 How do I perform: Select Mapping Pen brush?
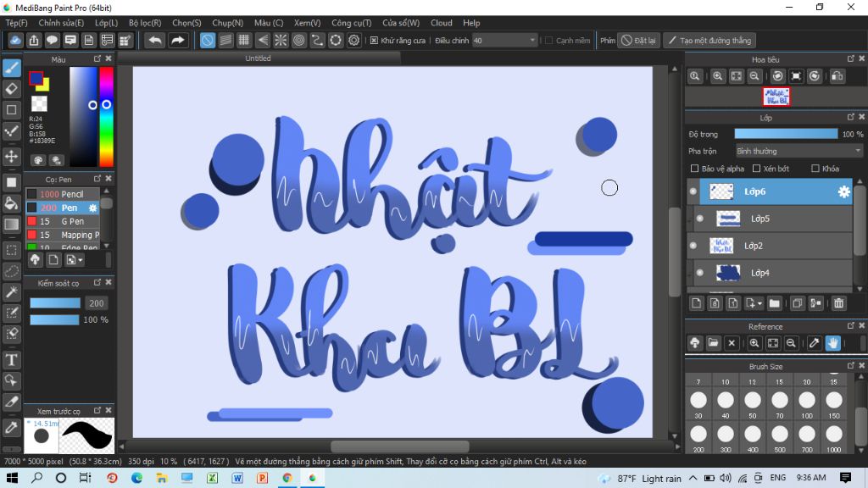63,235
